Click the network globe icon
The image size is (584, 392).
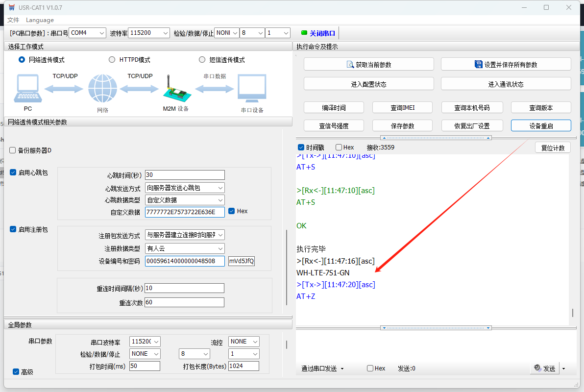click(x=102, y=89)
